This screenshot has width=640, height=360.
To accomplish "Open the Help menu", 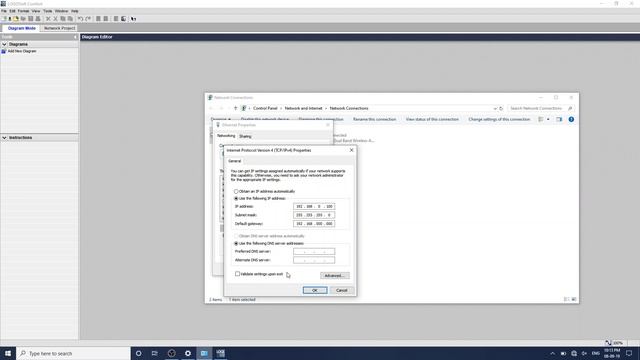I will coord(75,11).
